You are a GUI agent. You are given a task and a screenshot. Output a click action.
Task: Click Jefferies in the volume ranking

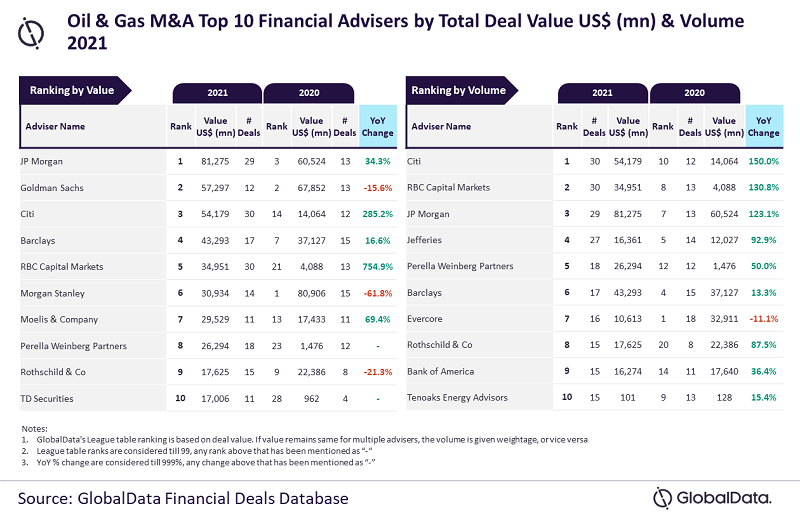coord(427,240)
